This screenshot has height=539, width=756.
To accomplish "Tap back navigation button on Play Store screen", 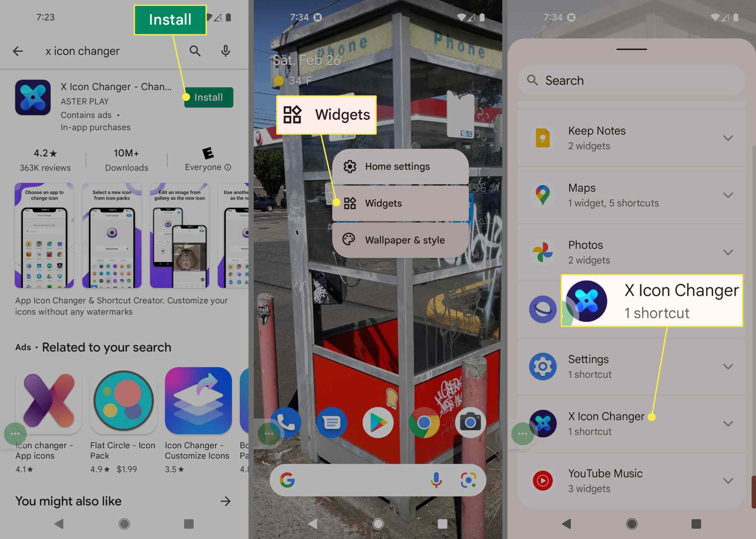I will click(59, 524).
